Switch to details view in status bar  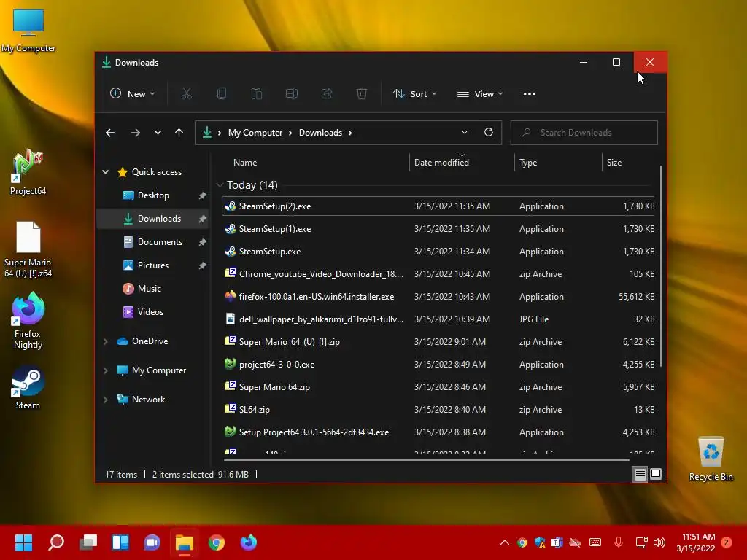pos(640,474)
